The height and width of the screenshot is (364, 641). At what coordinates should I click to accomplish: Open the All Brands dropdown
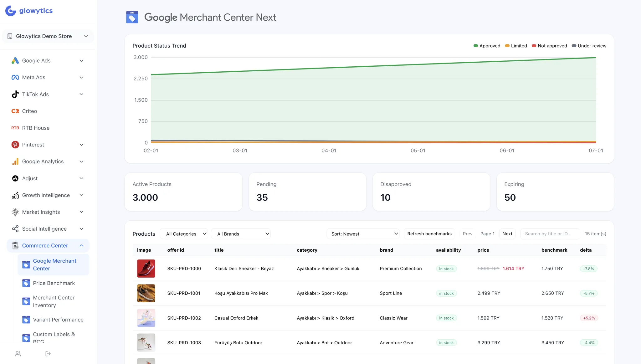pyautogui.click(x=241, y=234)
